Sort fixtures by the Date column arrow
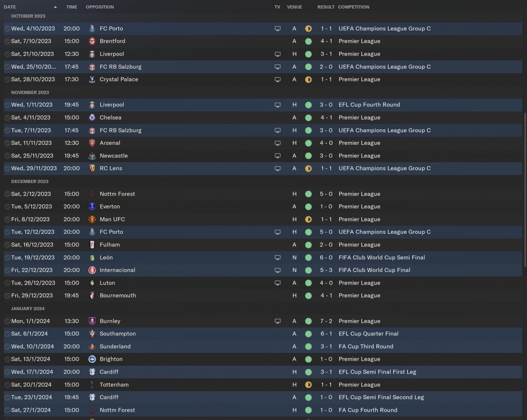This screenshot has width=527, height=420. click(x=55, y=7)
